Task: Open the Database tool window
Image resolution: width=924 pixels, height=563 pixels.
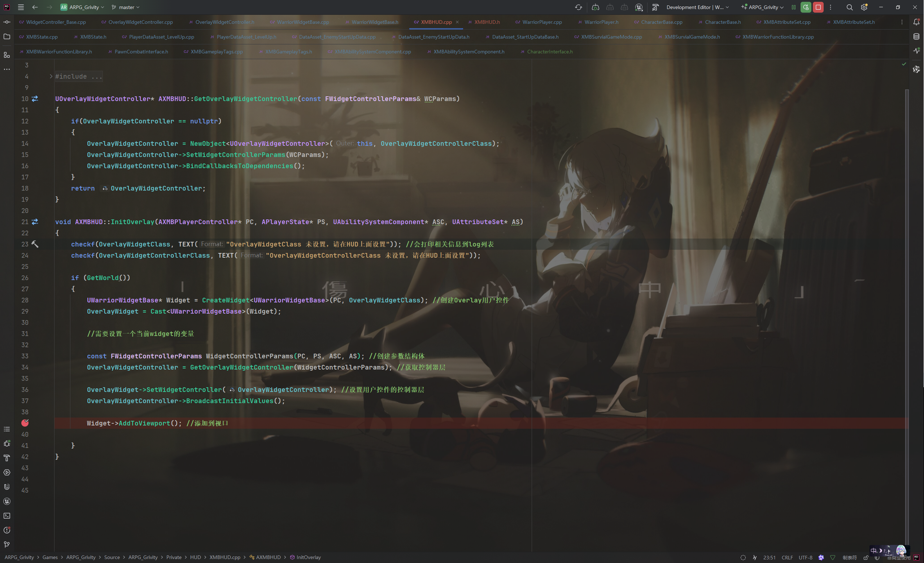Action: pos(916,36)
